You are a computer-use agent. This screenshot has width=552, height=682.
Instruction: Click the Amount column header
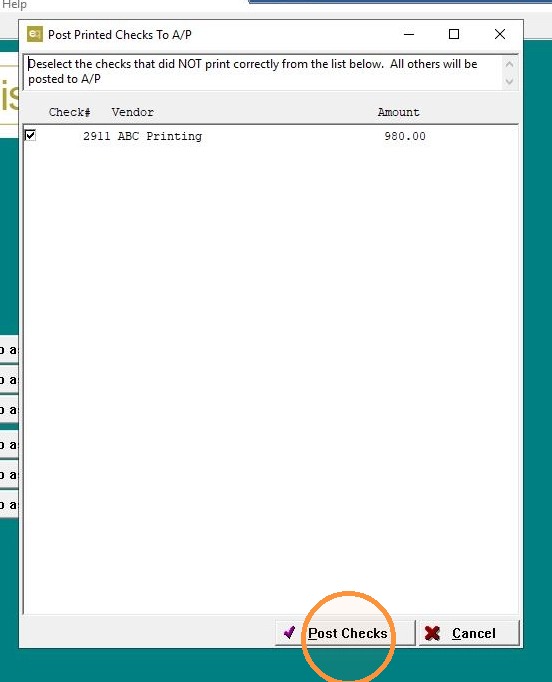(x=398, y=112)
